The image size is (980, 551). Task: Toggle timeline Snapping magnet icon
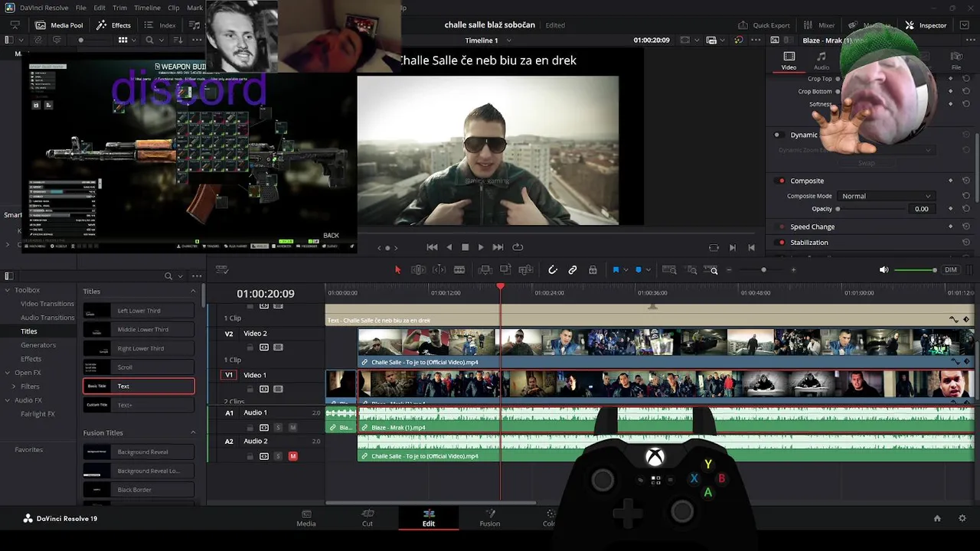tap(552, 269)
